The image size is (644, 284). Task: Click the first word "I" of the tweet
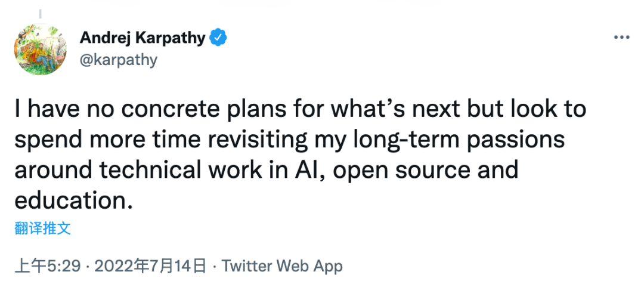pyautogui.click(x=17, y=109)
